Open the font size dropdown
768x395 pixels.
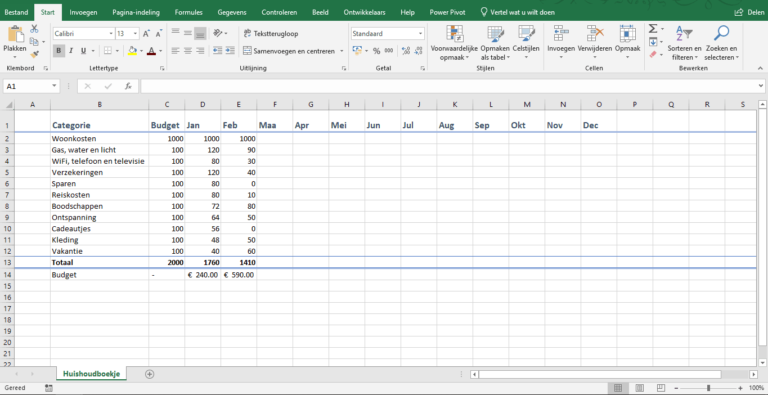(135, 34)
